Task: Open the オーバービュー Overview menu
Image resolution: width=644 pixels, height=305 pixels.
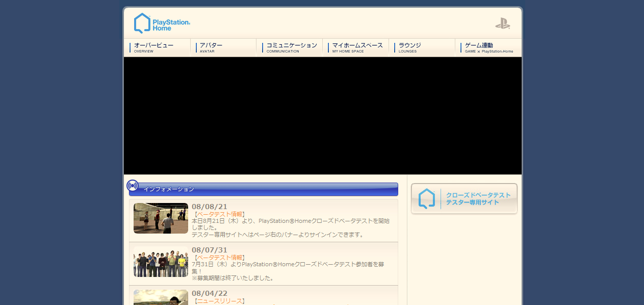Action: (x=157, y=47)
